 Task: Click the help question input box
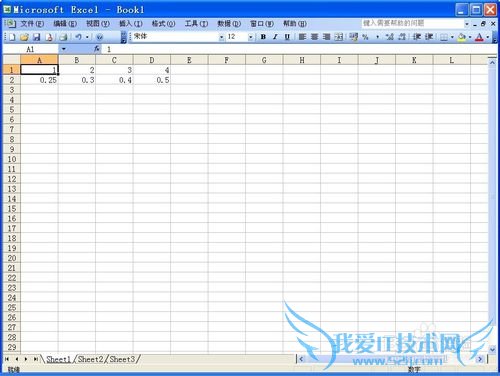pyautogui.click(x=412, y=23)
